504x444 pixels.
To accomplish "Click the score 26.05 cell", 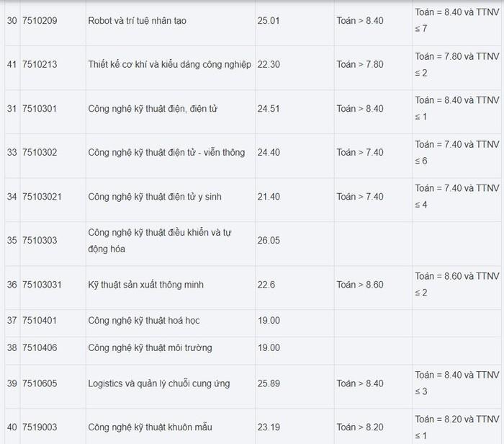I will [269, 240].
